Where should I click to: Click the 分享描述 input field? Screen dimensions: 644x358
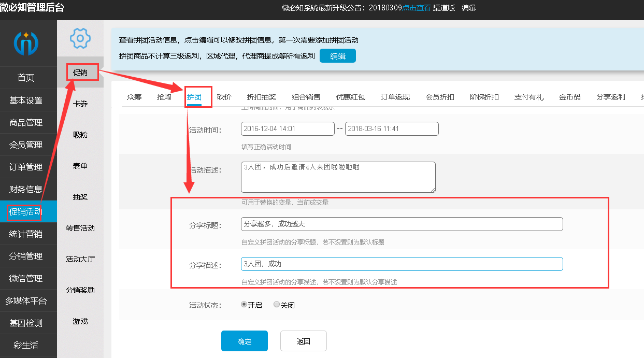click(x=402, y=264)
